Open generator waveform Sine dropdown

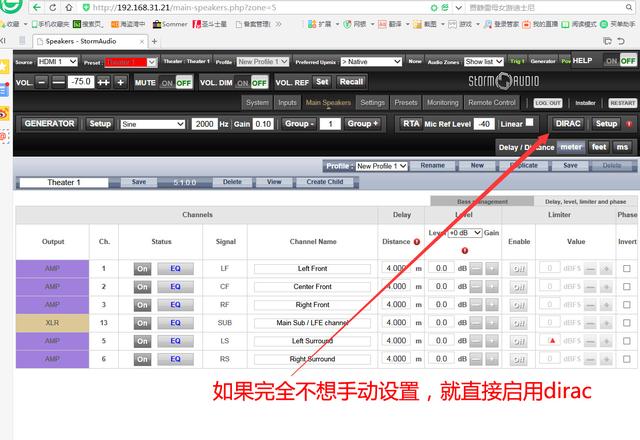click(x=153, y=124)
